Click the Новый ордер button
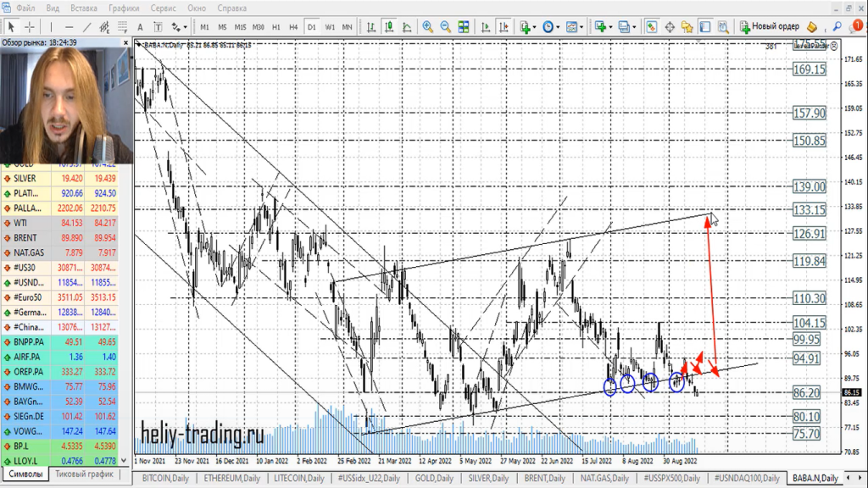The height and width of the screenshot is (488, 868). [770, 27]
